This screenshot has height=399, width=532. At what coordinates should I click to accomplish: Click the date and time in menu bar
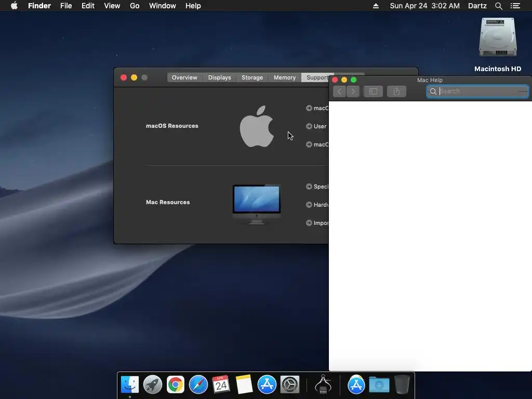click(x=425, y=6)
